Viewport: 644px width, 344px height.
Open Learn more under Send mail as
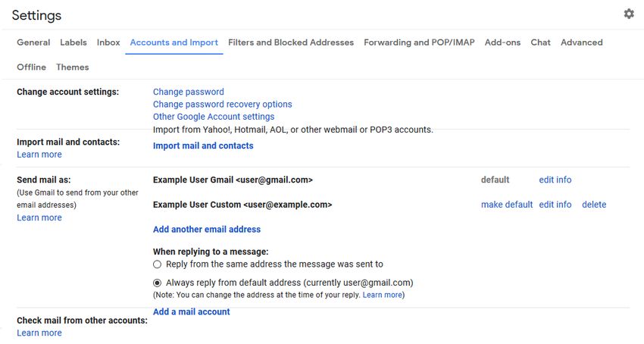click(x=39, y=217)
